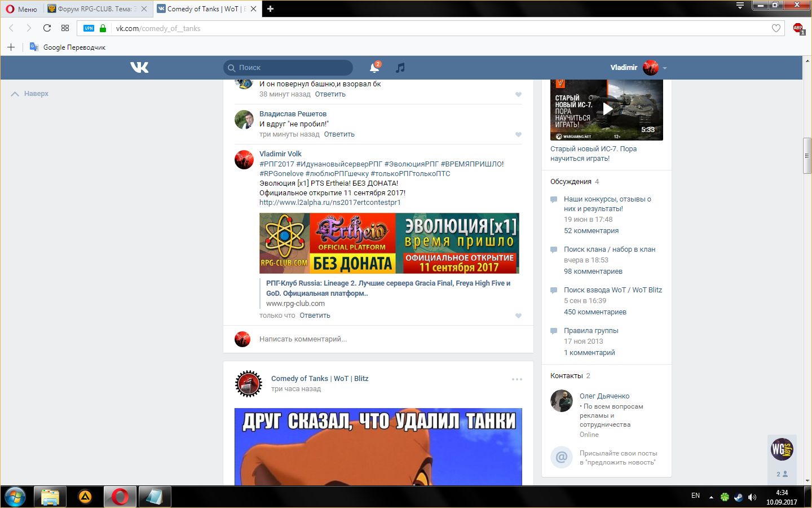Open the ДРУГ СКАЗАЛ meme image
Viewport: 812px width, 508px height.
378,446
